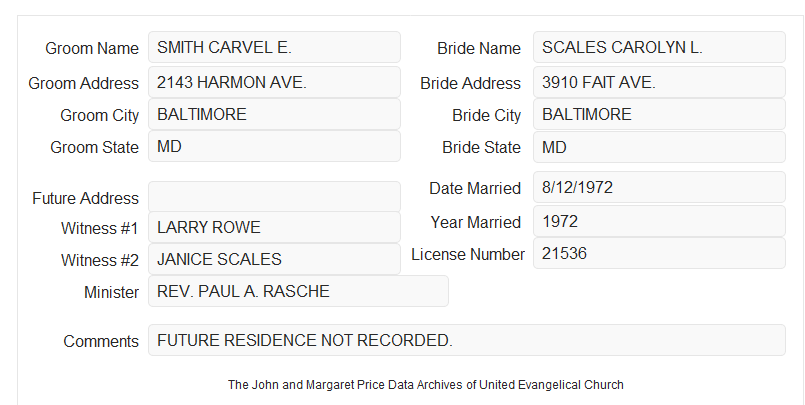The image size is (805, 405).
Task: Click the Groom City field showing BALTIMORE
Action: click(274, 114)
